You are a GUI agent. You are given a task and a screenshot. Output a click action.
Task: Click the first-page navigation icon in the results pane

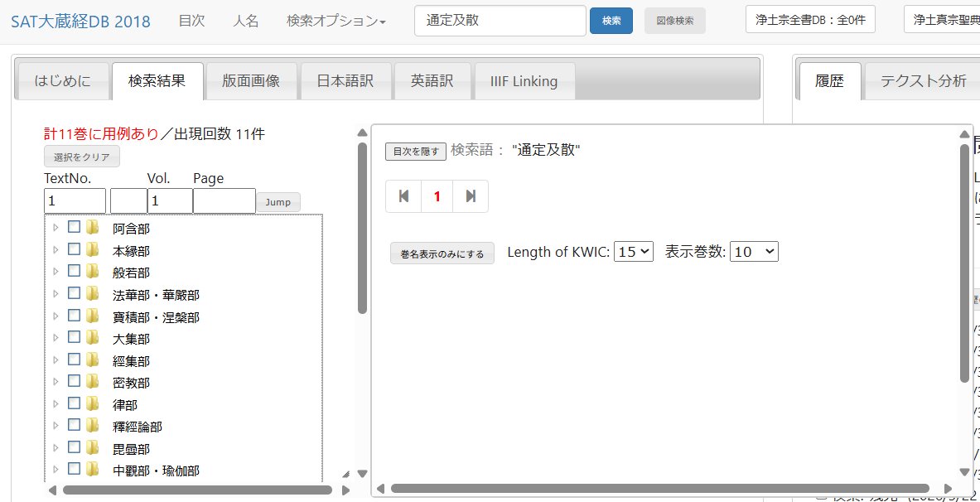pyautogui.click(x=403, y=196)
